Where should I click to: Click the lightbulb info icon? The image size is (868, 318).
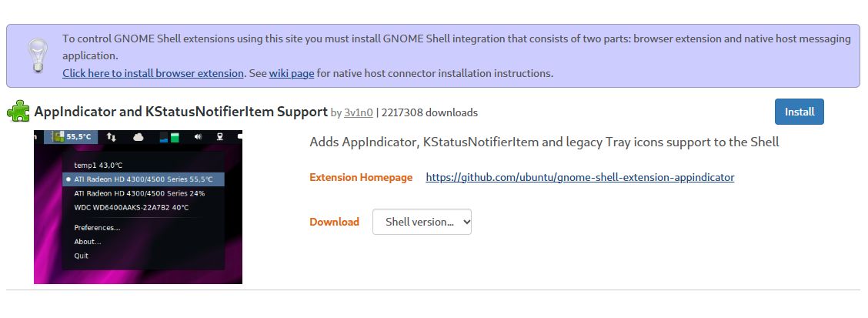tap(37, 55)
